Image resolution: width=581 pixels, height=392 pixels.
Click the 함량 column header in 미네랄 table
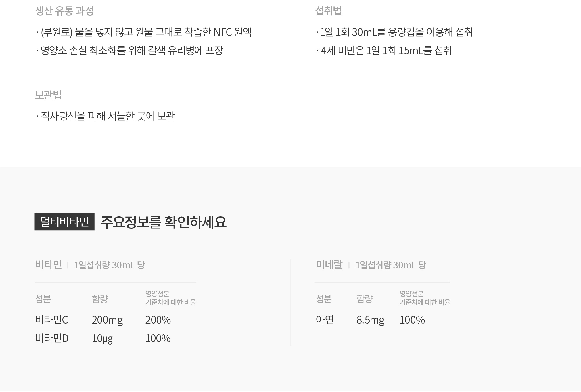(x=365, y=299)
